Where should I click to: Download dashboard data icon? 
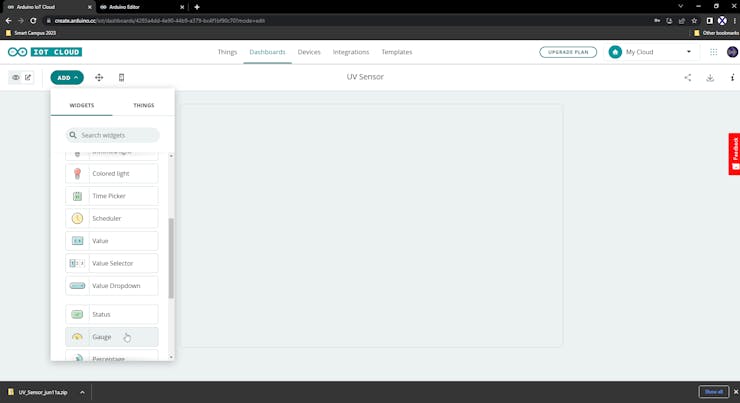(710, 77)
